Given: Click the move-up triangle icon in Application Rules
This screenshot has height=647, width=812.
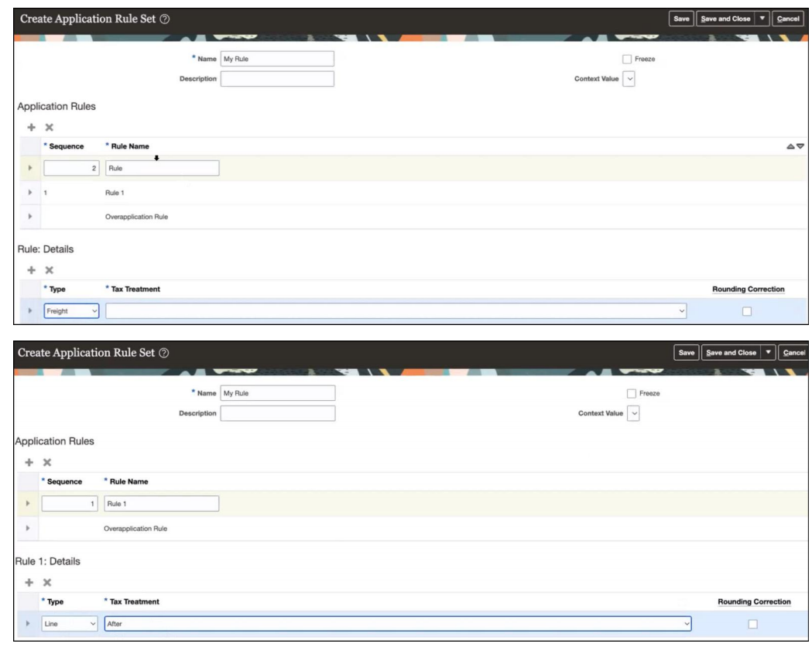Looking at the screenshot, I should [790, 145].
